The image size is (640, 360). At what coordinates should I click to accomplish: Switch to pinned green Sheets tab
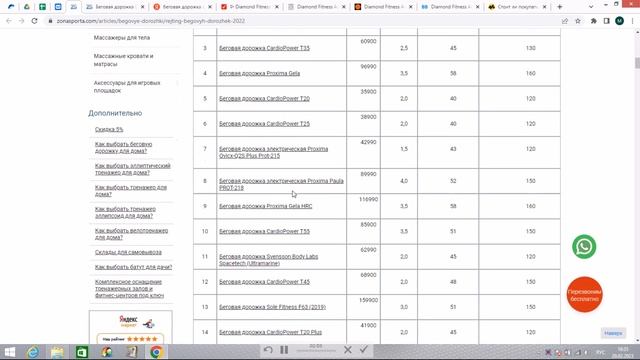click(42, 7)
